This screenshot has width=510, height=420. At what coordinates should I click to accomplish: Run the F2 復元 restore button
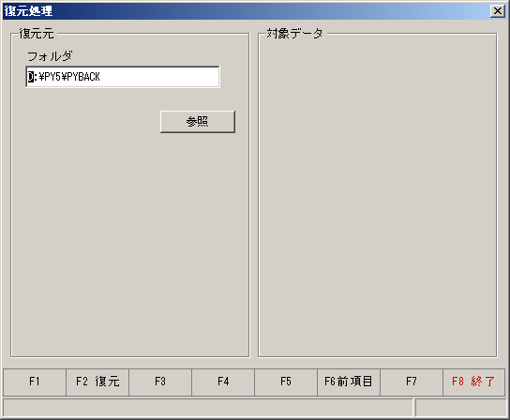(97, 382)
